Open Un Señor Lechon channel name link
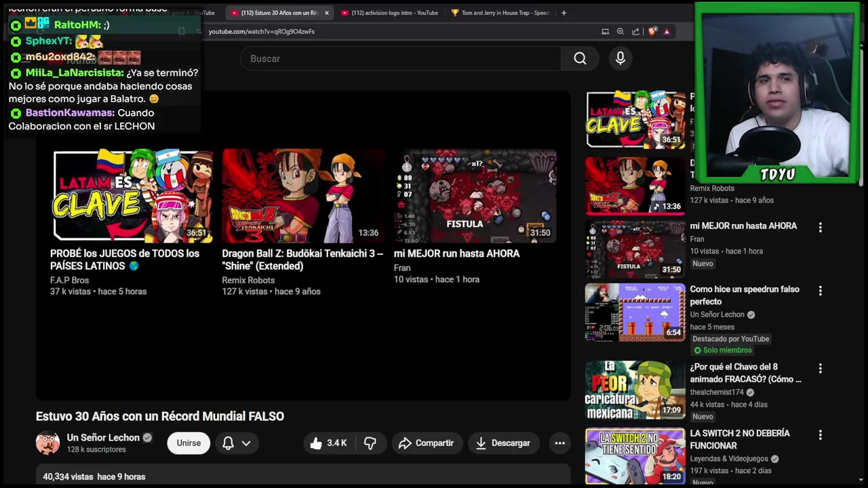This screenshot has width=868, height=488. [x=103, y=438]
